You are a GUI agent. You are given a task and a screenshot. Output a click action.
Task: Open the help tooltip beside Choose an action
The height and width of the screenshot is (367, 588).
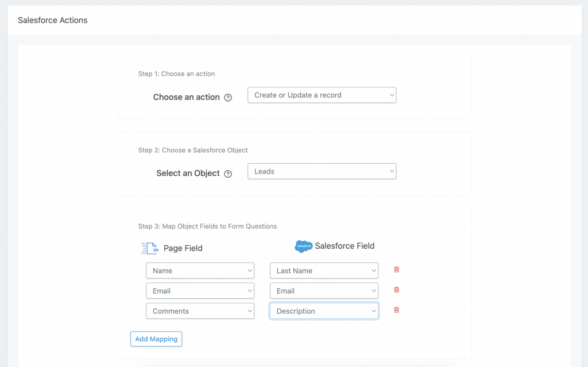click(228, 97)
